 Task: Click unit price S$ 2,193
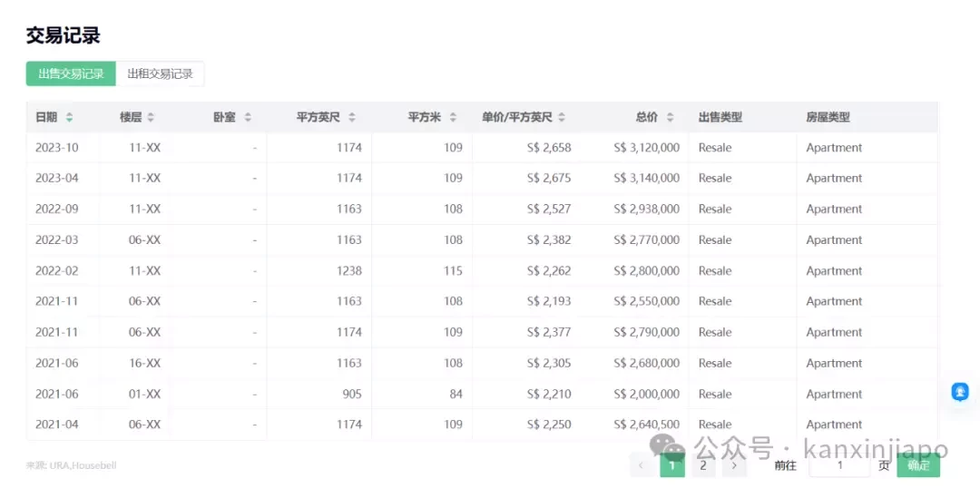coord(549,301)
